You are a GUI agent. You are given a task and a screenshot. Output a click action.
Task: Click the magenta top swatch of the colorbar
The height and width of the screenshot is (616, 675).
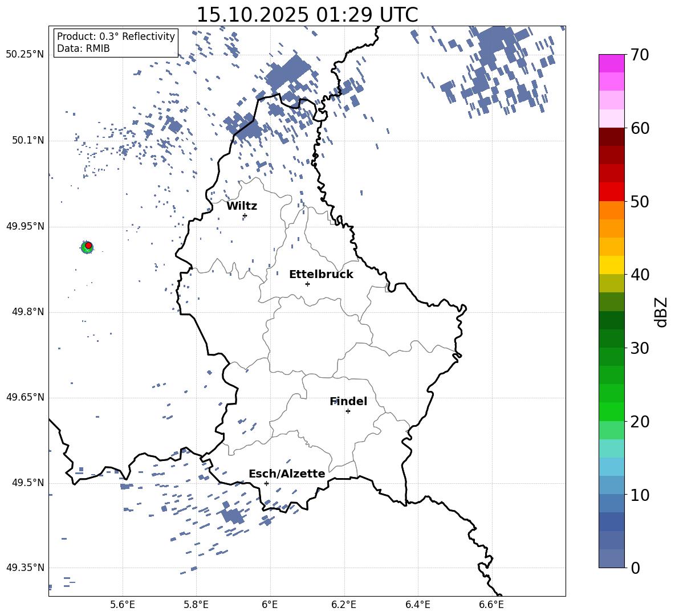click(x=611, y=64)
